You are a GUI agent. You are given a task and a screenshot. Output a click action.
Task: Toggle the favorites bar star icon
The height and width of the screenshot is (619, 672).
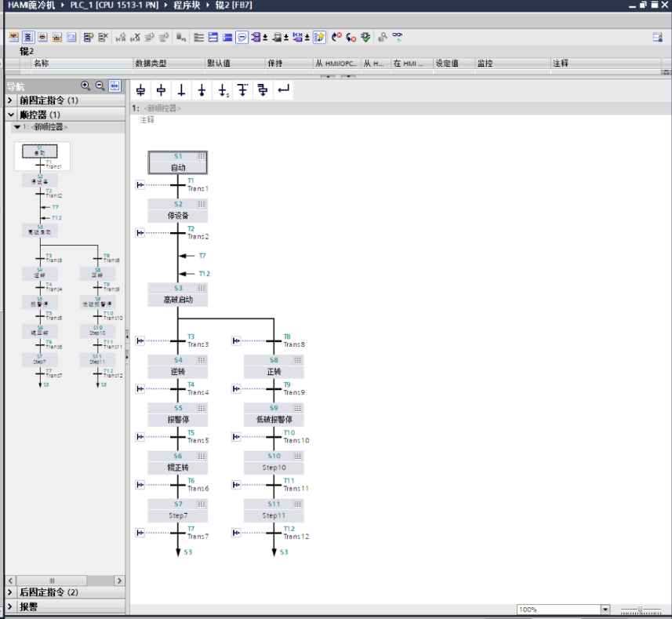tap(319, 38)
